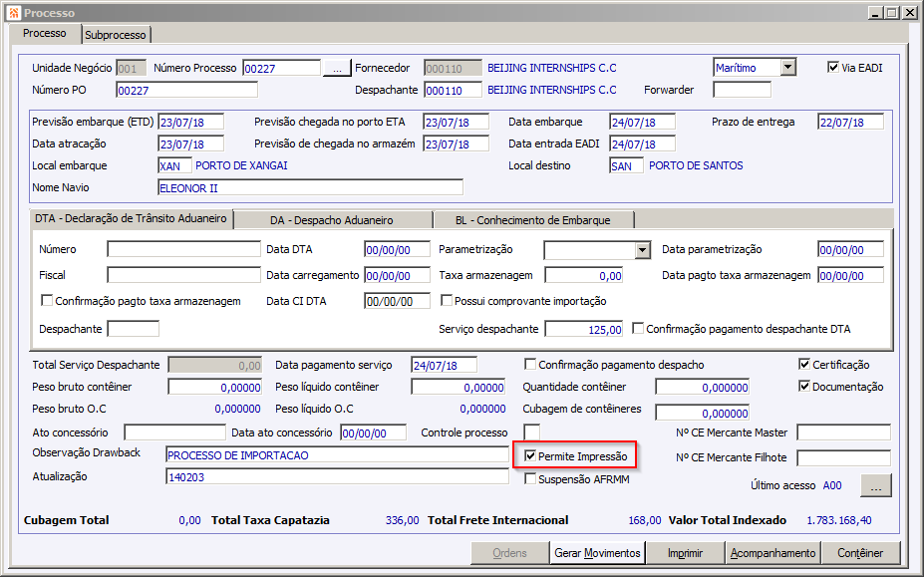Image resolution: width=924 pixels, height=577 pixels.
Task: Select DTA - Declaração de Trânsito Aduaneiro tab
Action: [131, 218]
